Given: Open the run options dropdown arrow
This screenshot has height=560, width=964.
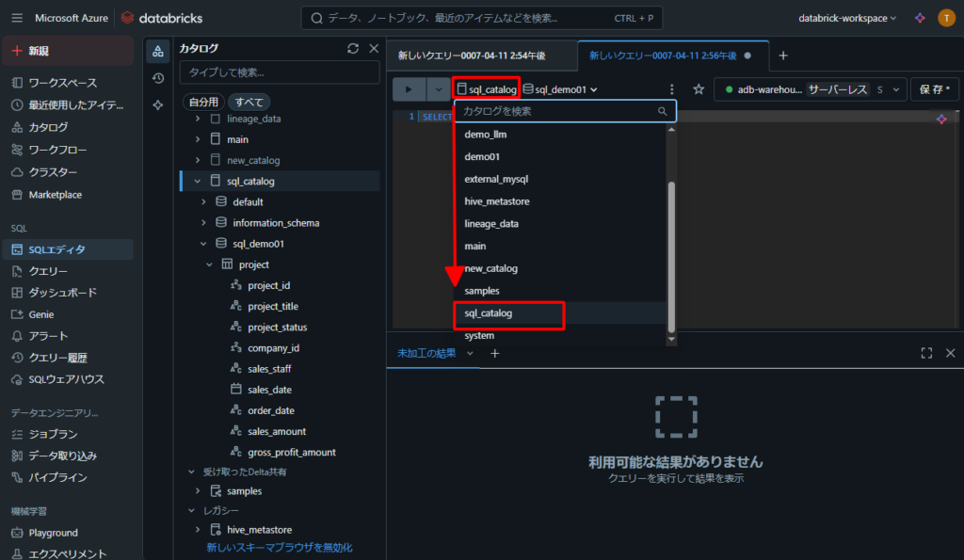Looking at the screenshot, I should 438,89.
